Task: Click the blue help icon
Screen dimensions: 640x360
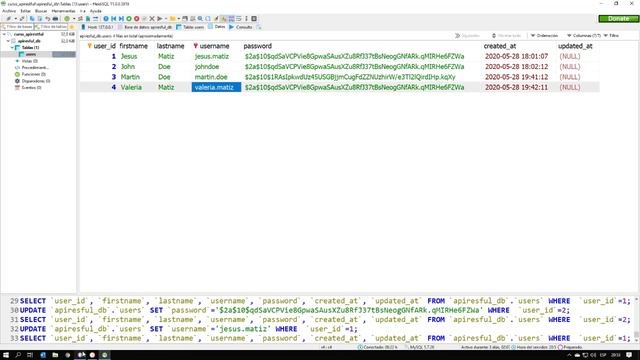Action: [106, 19]
